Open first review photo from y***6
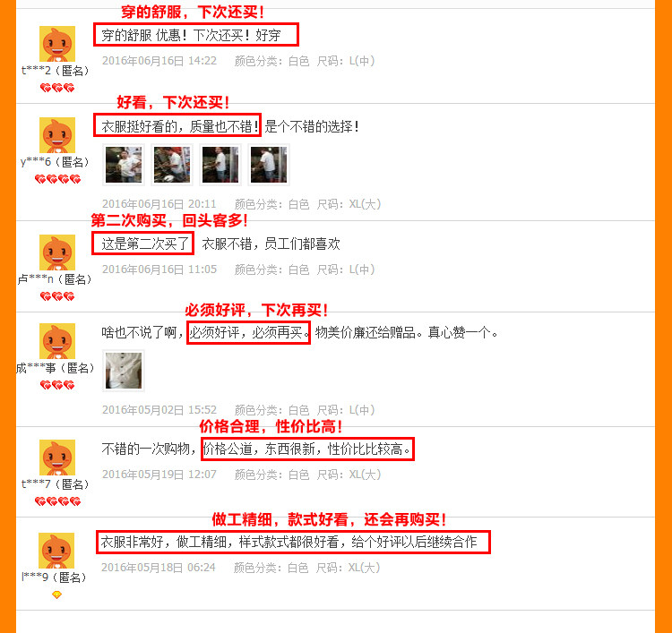 click(124, 165)
